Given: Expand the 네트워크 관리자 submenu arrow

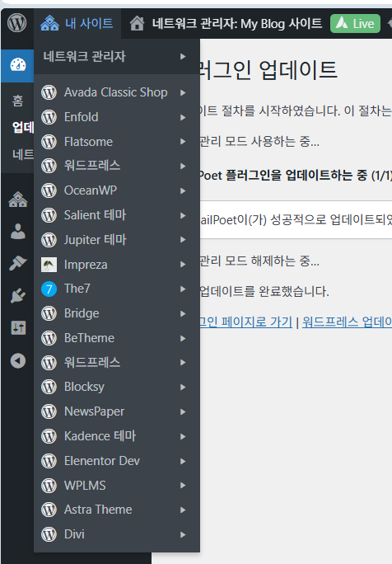Looking at the screenshot, I should tap(183, 56).
